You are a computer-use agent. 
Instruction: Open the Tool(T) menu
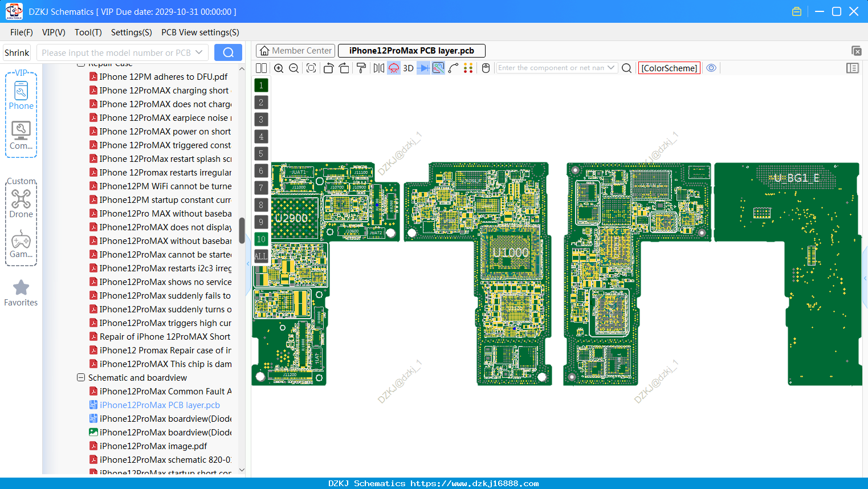pyautogui.click(x=88, y=32)
